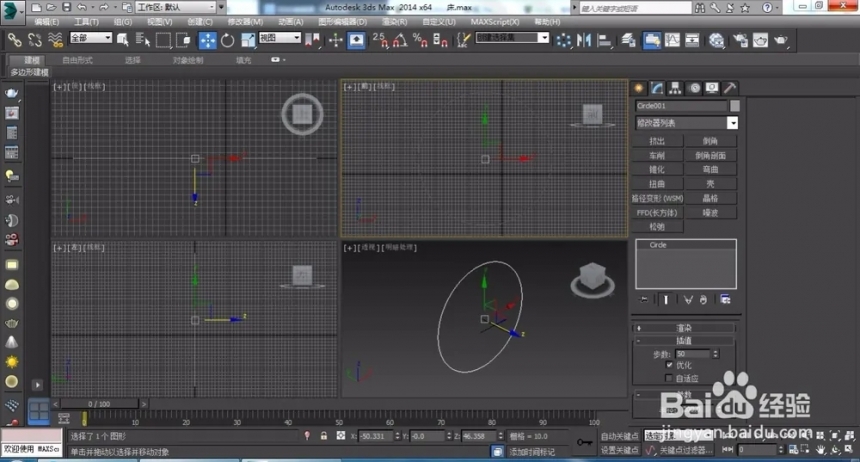Screen dimensions: 860x462
Task: Open the Undo history dropdown arrow
Action: pos(92,8)
